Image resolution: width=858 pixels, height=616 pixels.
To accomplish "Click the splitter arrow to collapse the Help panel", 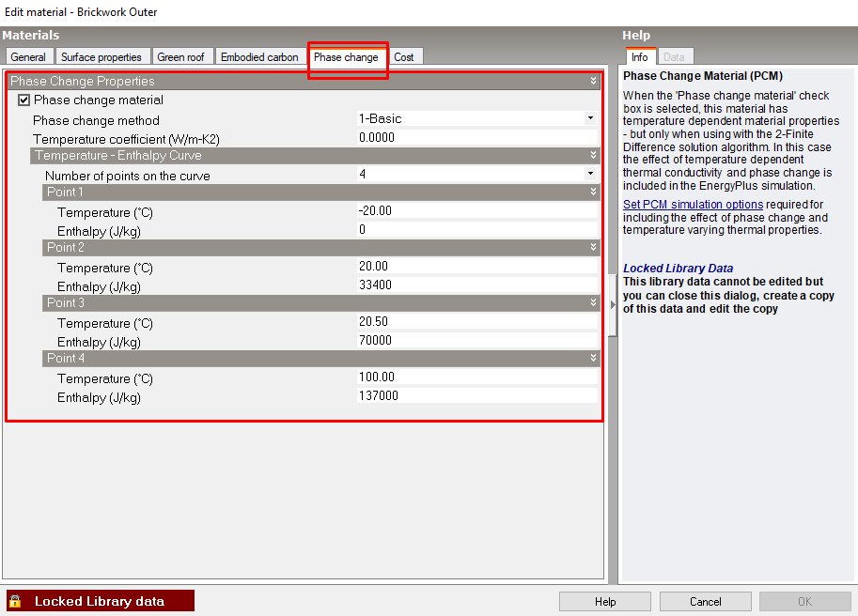I will pos(613,305).
